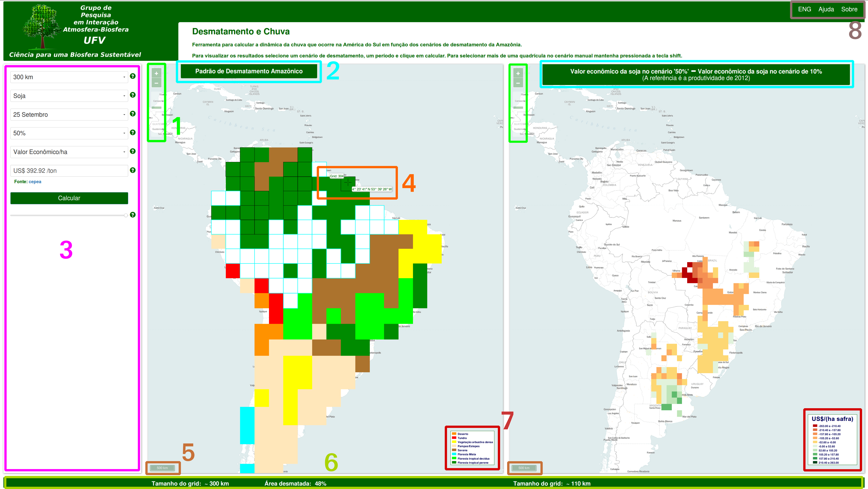
Task: Click the slider handle below Calcular
Action: (x=126, y=215)
